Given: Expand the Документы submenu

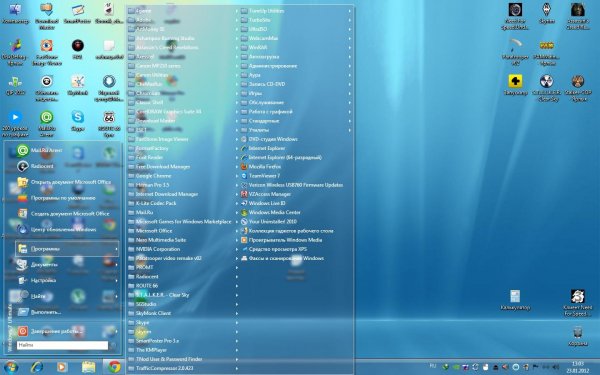Looking at the screenshot, I should pos(67,264).
